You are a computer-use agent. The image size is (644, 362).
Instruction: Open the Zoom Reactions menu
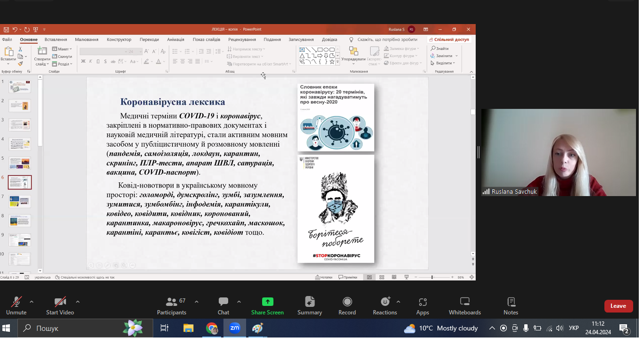tap(385, 306)
